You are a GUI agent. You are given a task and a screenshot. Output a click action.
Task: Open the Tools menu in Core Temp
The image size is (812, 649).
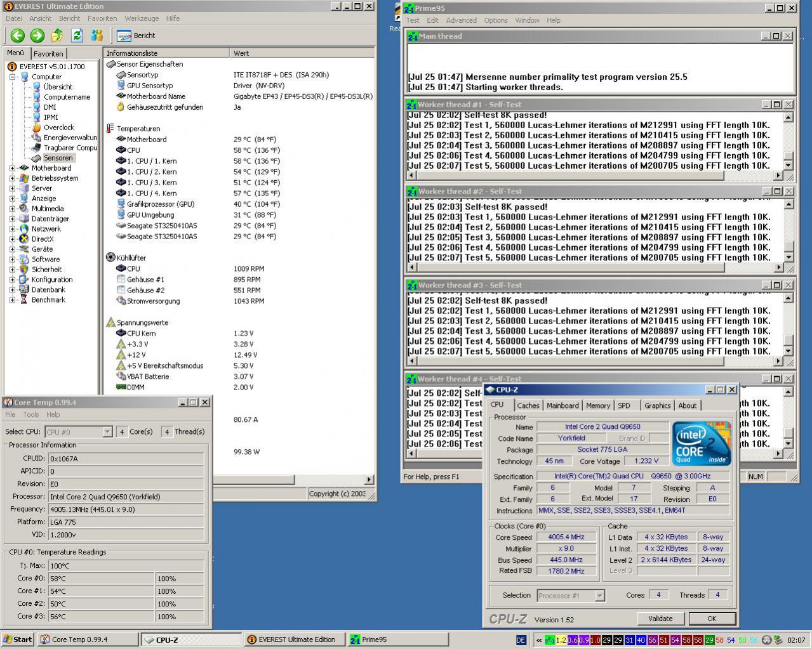click(x=31, y=414)
